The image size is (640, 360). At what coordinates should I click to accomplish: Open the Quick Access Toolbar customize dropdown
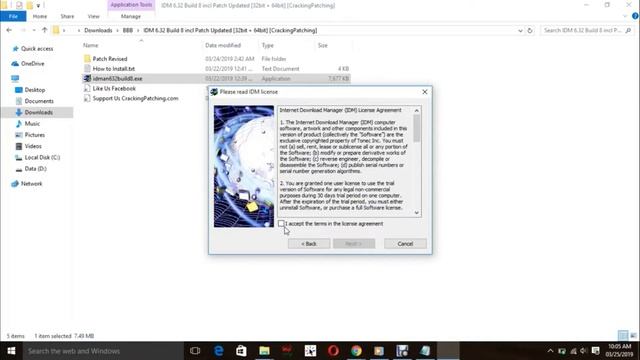(x=38, y=6)
